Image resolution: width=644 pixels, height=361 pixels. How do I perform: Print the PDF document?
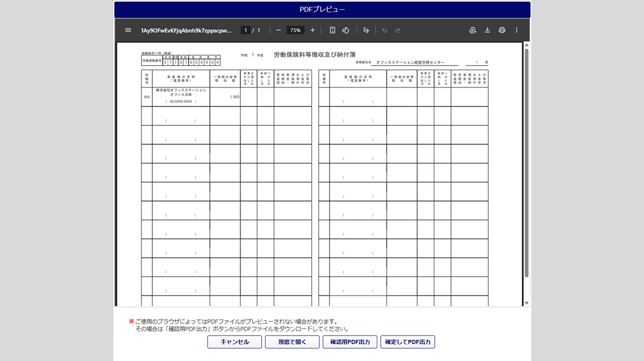point(502,30)
